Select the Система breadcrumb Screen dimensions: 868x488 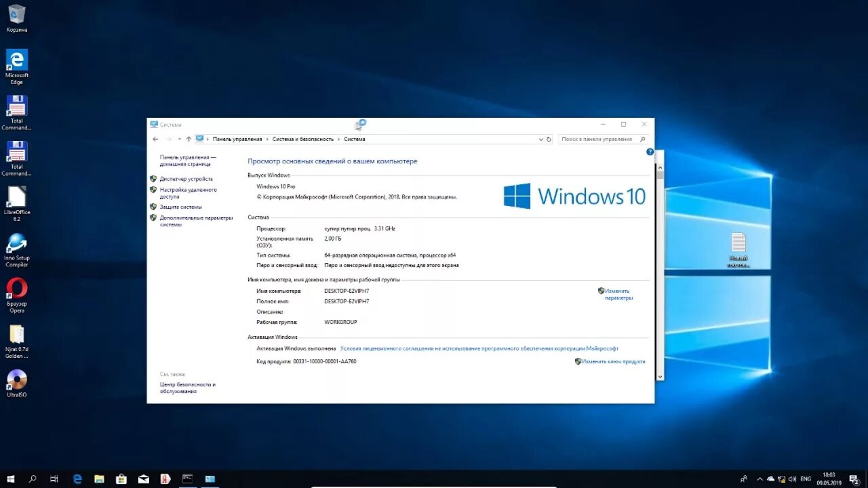pos(355,139)
